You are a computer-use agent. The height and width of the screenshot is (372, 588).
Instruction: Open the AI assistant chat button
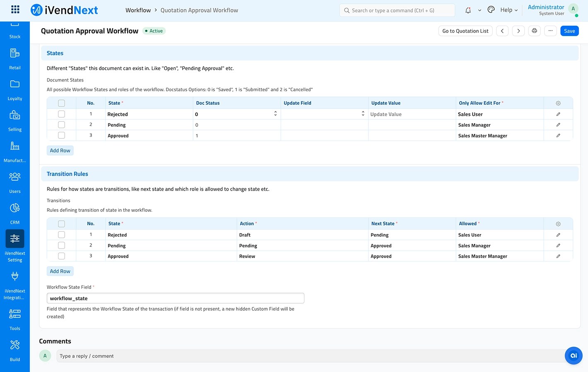574,355
